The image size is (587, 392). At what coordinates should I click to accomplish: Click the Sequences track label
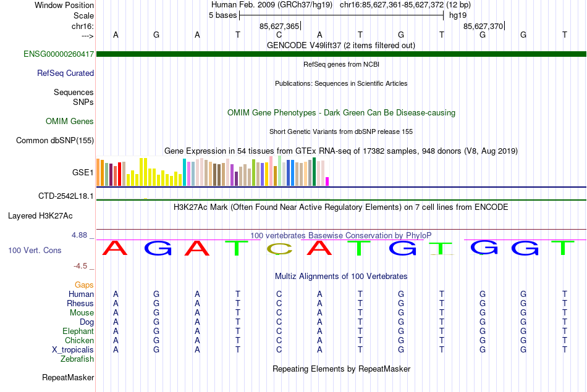74,93
